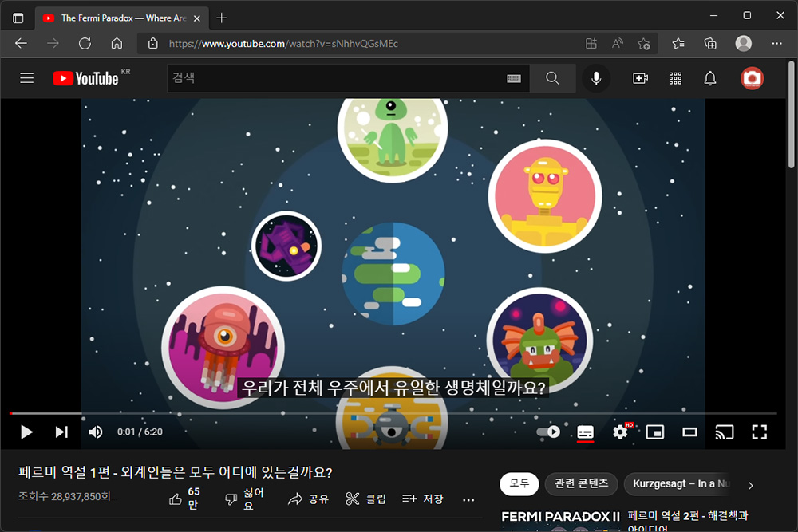The image size is (798, 532).
Task: Open the 페르미 역설 2편 recommended video
Action: click(x=688, y=520)
